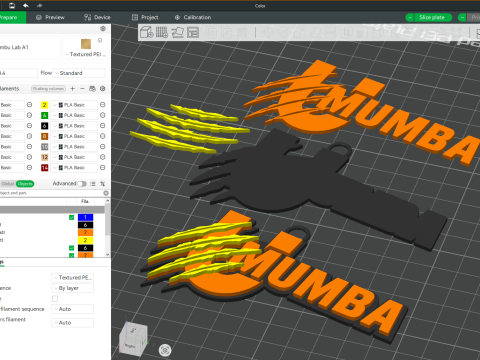Click the Add plate grid icon
Viewport: 480px width, 360px height.
click(162, 32)
